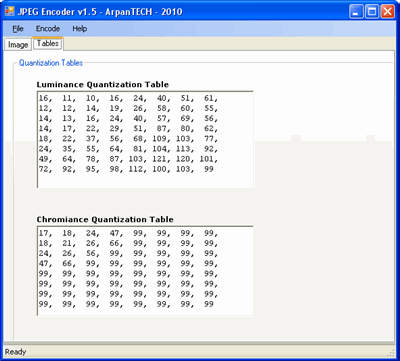Viewport: 400px width, 361px height.
Task: Open the Encode menu
Action: (48, 29)
